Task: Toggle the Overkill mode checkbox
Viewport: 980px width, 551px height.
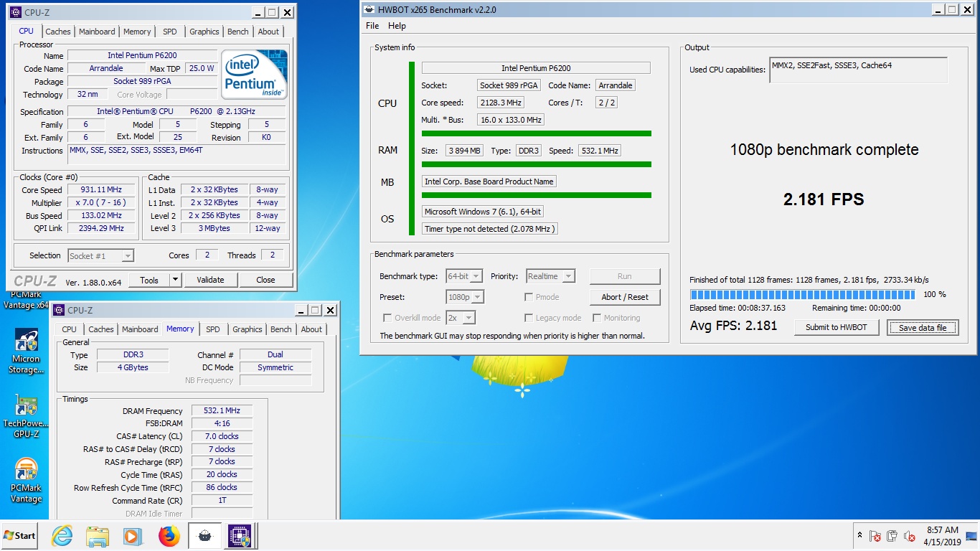Action: [x=387, y=318]
